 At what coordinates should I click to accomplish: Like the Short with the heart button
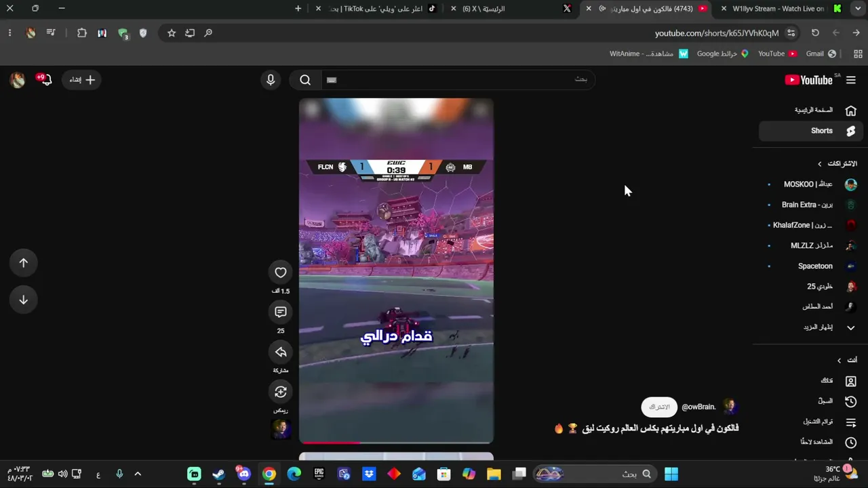281,272
